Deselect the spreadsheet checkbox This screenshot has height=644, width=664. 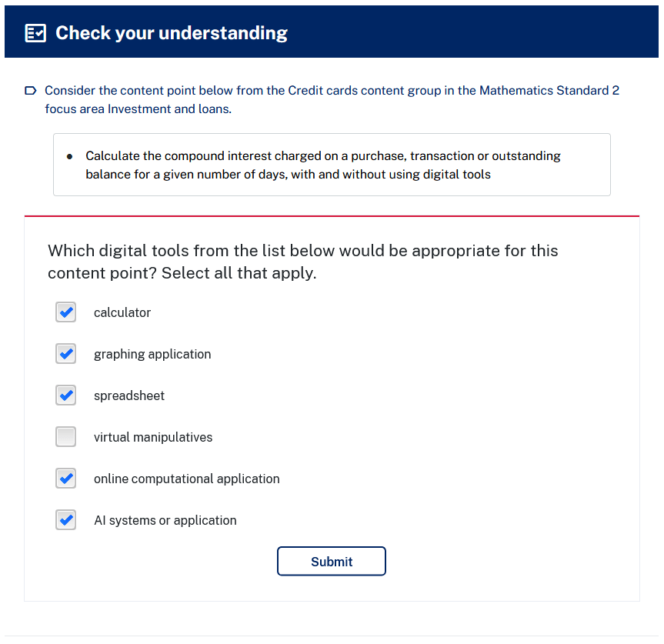(65, 395)
